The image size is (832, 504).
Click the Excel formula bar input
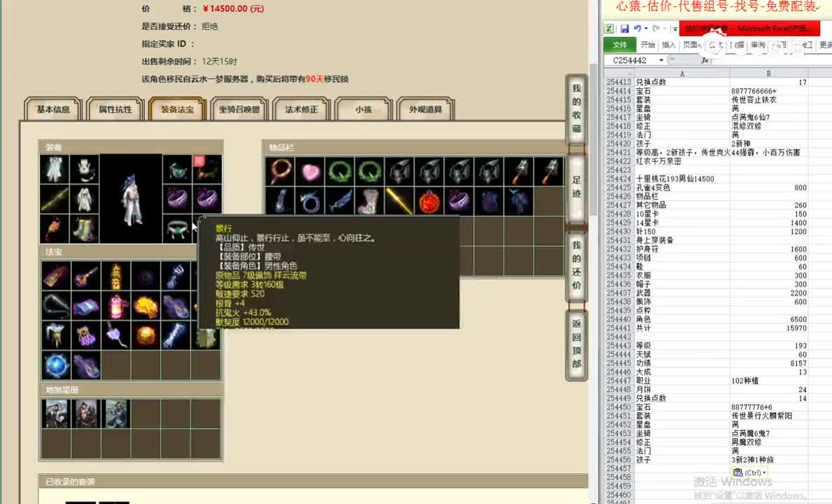(x=772, y=60)
